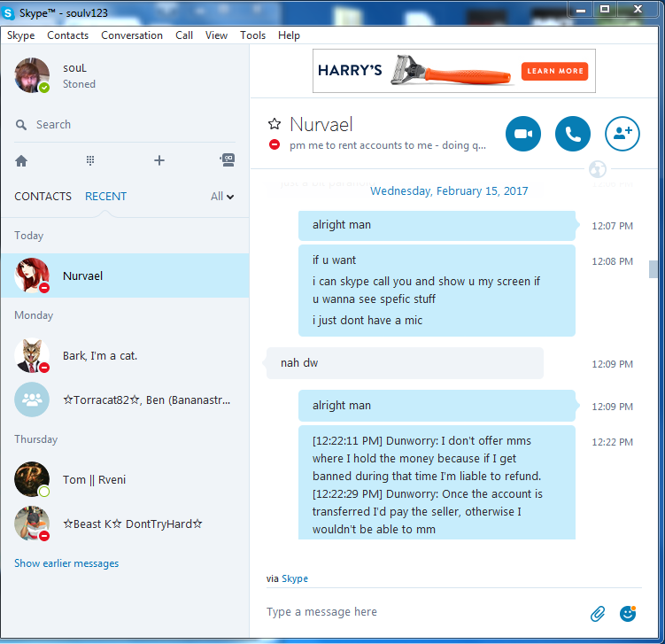Viewport: 665px width, 644px height.
Task: Click Show earlier messages link
Action: [66, 563]
